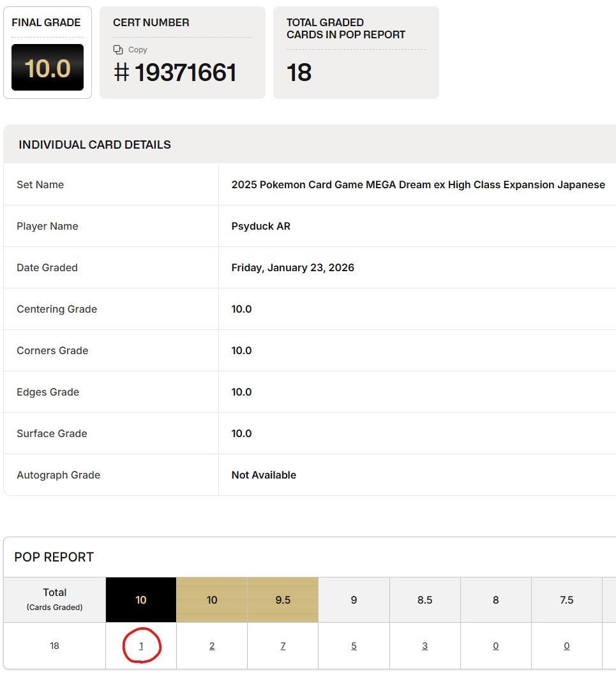Click the cert number #19371661

(x=176, y=73)
